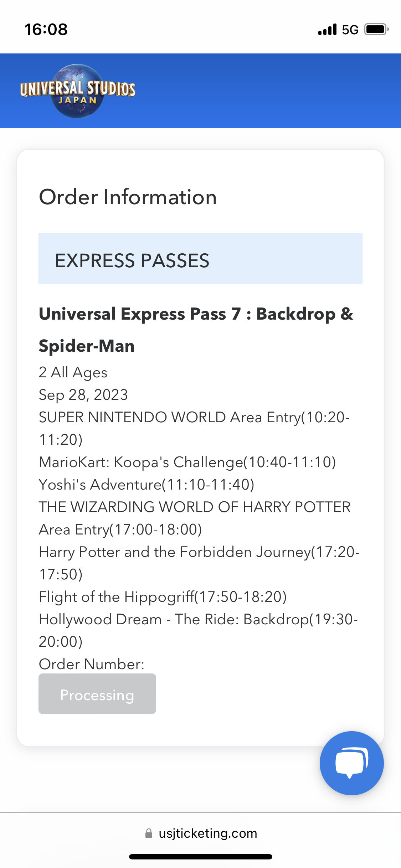Viewport: 401px width, 868px height.
Task: Tap the 16:08 clock in status bar
Action: click(x=46, y=30)
